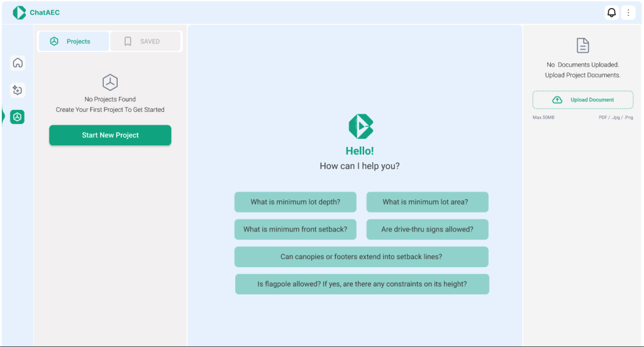The width and height of the screenshot is (644, 347).
Task: Click the green ChatAEC logo above Hello
Action: pos(360,126)
